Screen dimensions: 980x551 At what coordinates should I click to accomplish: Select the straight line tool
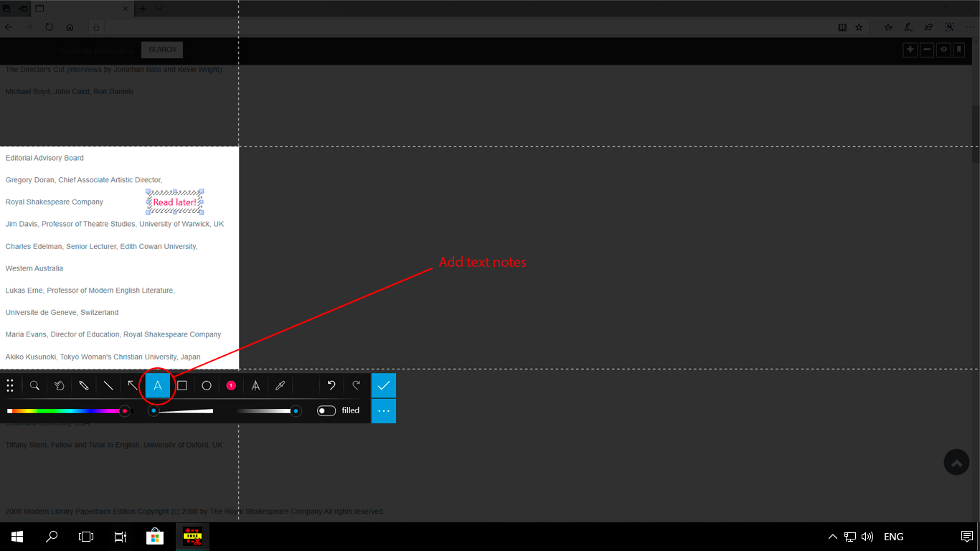108,385
